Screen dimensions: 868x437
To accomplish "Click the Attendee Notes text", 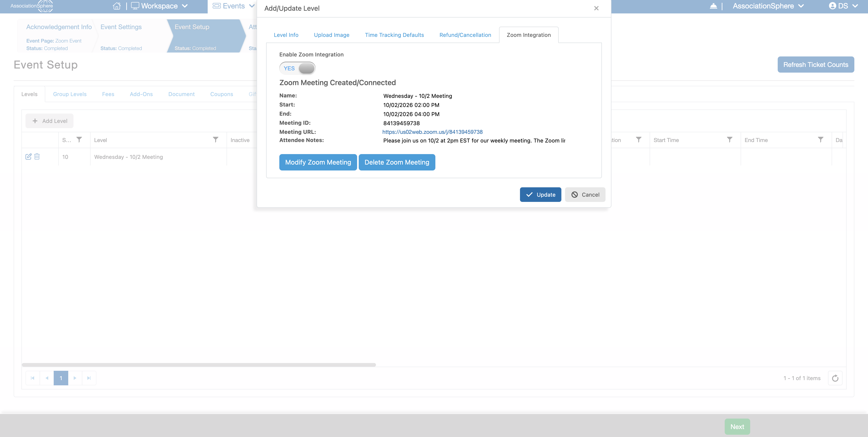I will point(474,141).
